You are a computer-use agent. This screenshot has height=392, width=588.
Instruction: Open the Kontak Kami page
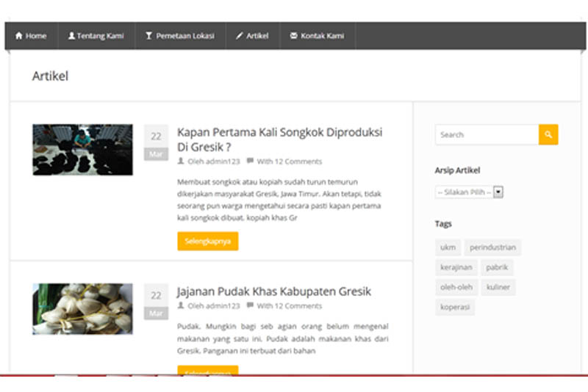318,36
